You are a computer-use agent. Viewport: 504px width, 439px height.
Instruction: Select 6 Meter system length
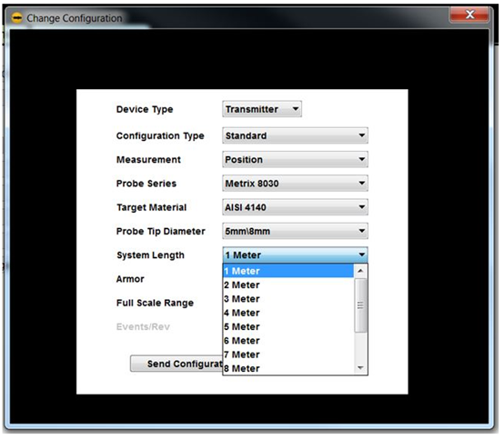(288, 341)
